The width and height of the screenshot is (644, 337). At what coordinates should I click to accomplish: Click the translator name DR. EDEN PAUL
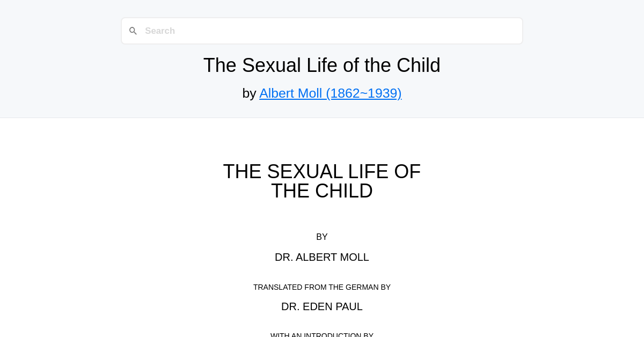click(x=322, y=306)
